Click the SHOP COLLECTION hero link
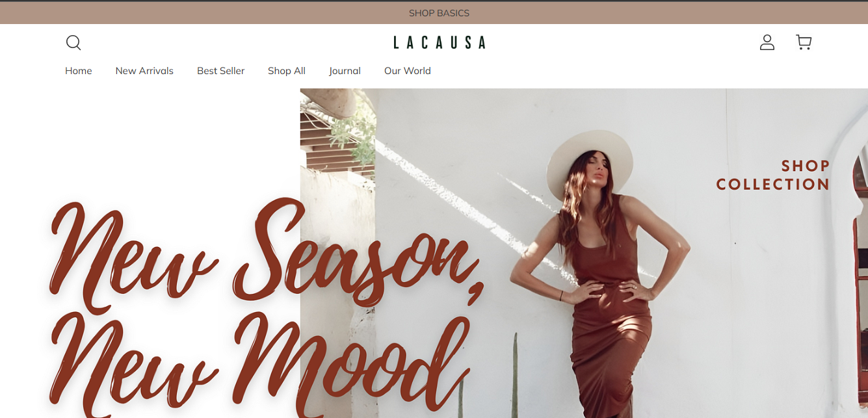868x418 pixels. click(773, 176)
